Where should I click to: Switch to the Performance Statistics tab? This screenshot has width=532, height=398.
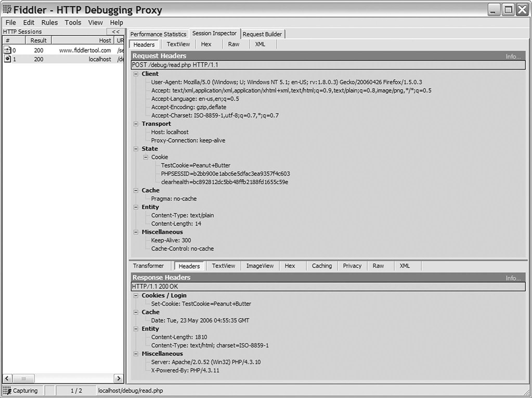(158, 34)
